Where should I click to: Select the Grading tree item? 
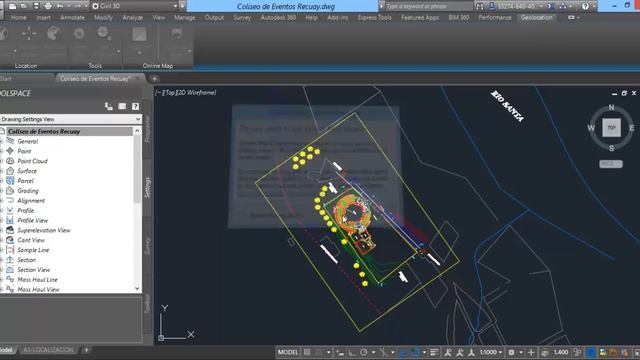(28, 191)
